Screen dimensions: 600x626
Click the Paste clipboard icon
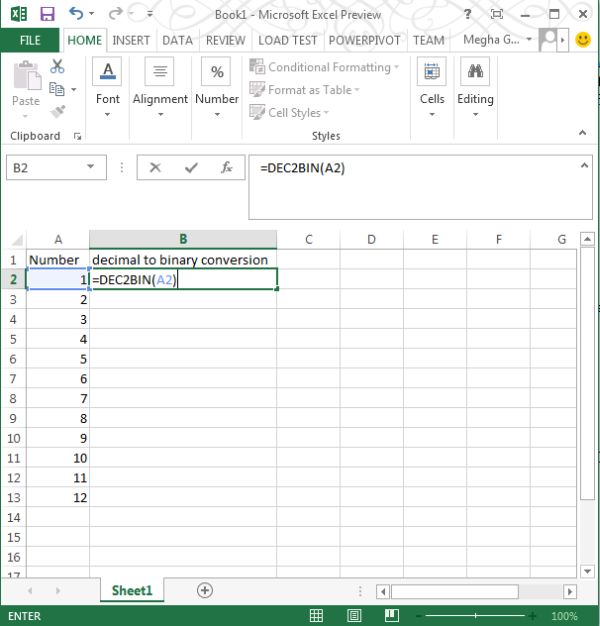(x=26, y=76)
